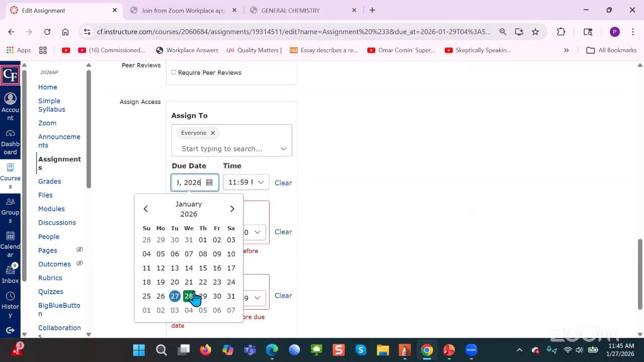This screenshot has height=362, width=644.
Task: Click the Due Date input field
Action: pyautogui.click(x=195, y=183)
